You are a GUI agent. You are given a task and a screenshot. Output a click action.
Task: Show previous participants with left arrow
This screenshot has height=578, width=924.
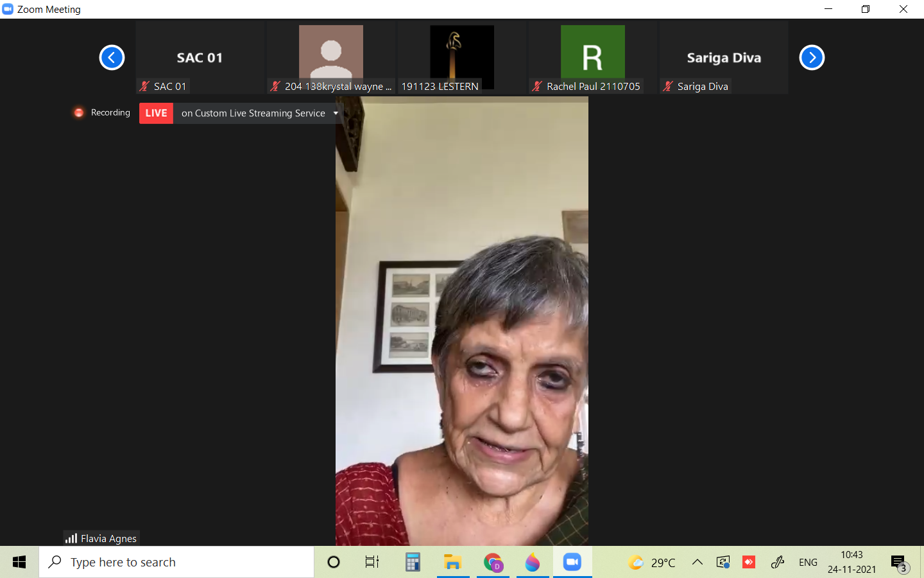pyautogui.click(x=112, y=58)
